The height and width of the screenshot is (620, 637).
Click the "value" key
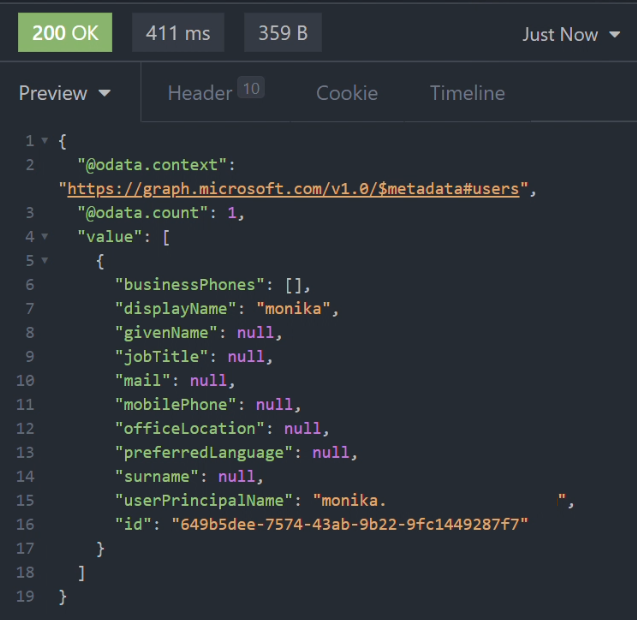point(109,237)
